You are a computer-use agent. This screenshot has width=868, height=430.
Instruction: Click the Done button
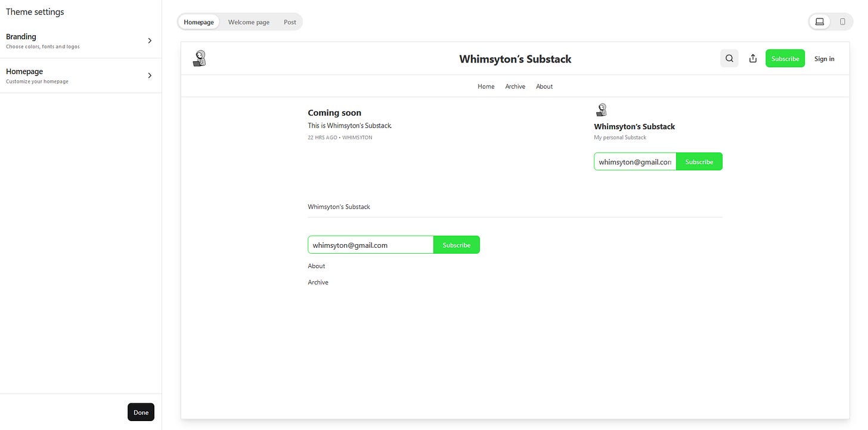[141, 412]
